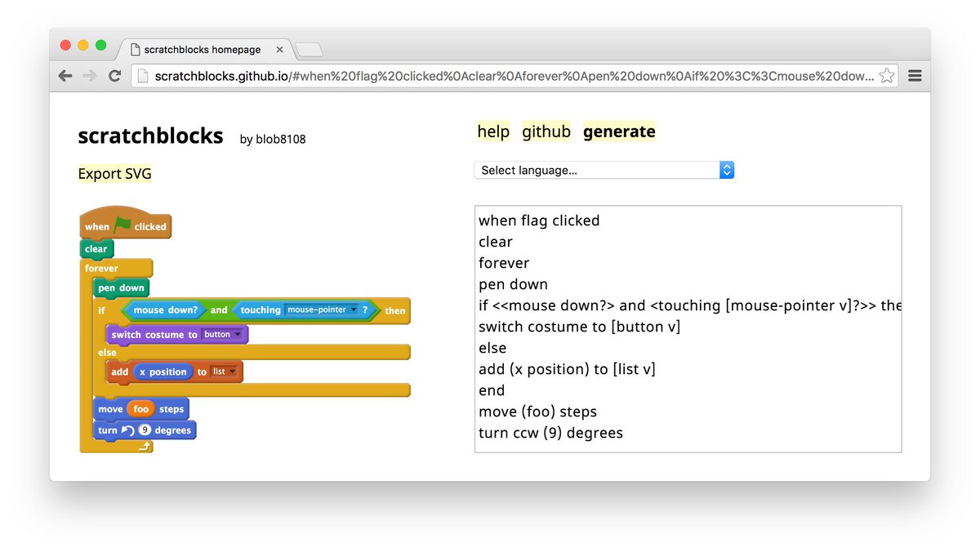
Task: Click the 9 value in turn block
Action: (145, 430)
